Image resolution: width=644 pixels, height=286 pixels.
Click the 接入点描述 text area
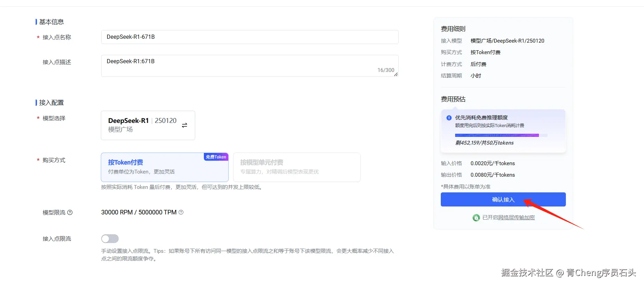[250, 66]
